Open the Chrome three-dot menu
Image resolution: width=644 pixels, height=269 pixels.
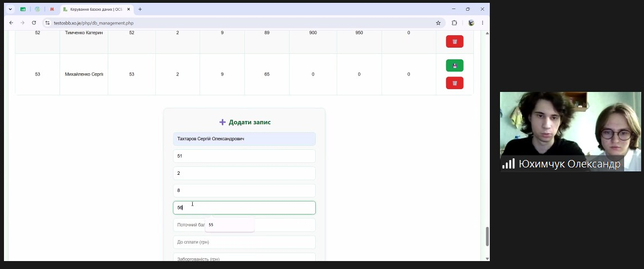point(482,23)
